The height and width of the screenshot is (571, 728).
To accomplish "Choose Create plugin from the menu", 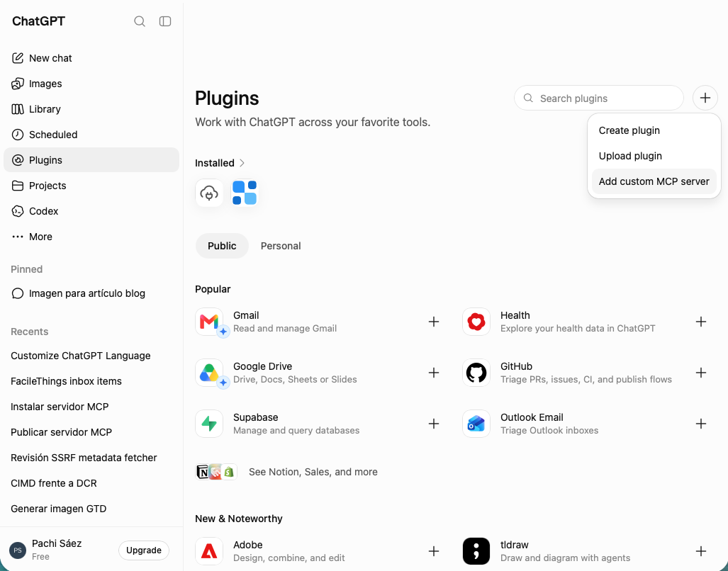I will tap(654, 130).
